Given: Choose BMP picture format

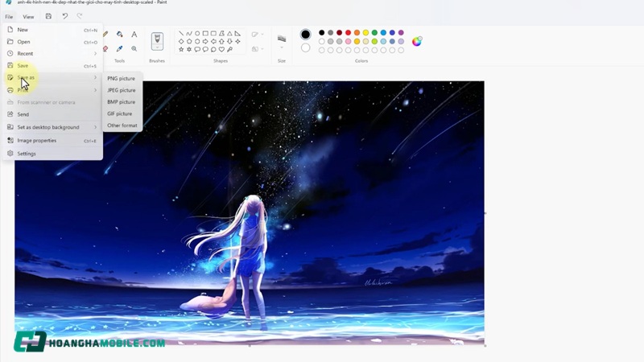Looking at the screenshot, I should (x=122, y=102).
